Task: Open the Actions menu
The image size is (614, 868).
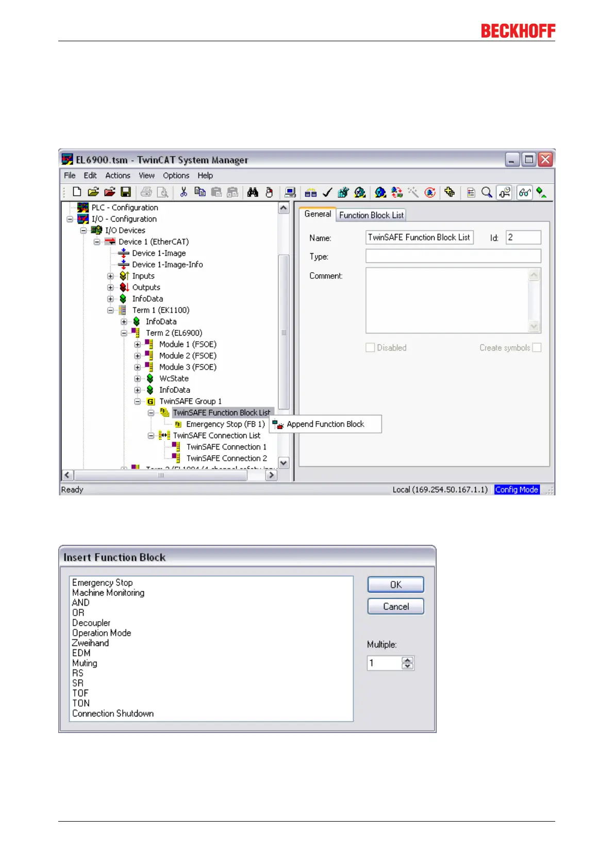Action: [x=118, y=175]
